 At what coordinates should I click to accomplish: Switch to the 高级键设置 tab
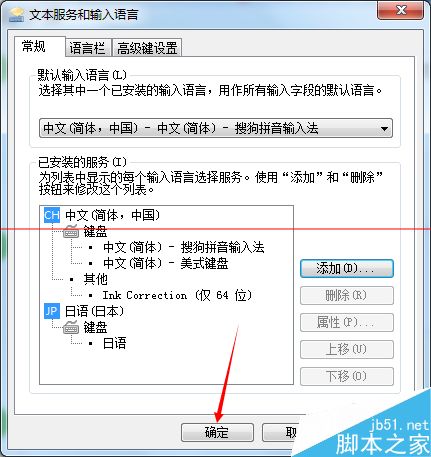click(x=147, y=48)
